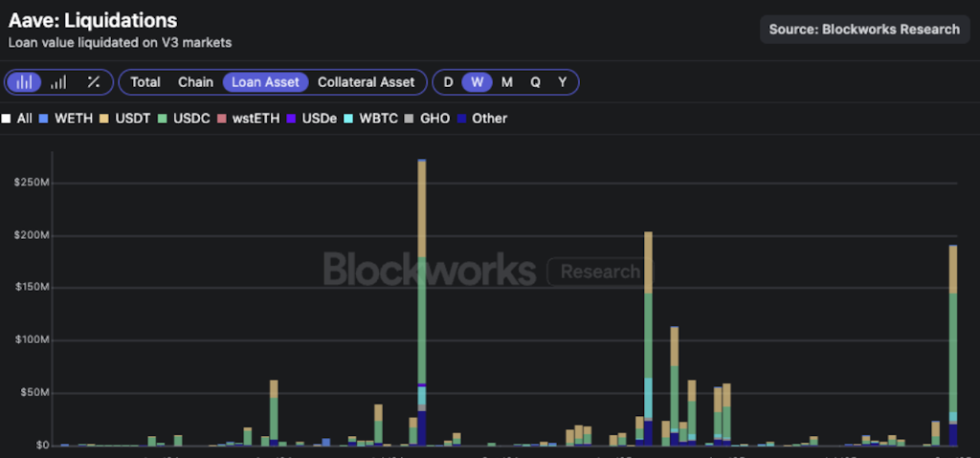Toggle the WETH legend series

click(x=65, y=119)
